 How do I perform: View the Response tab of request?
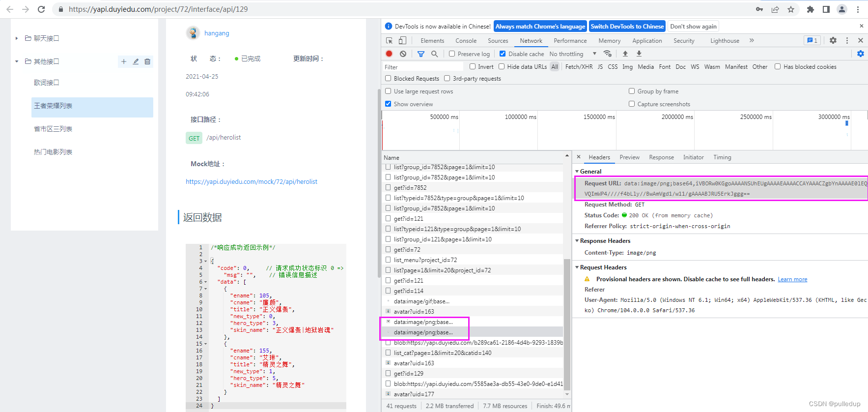pos(661,157)
